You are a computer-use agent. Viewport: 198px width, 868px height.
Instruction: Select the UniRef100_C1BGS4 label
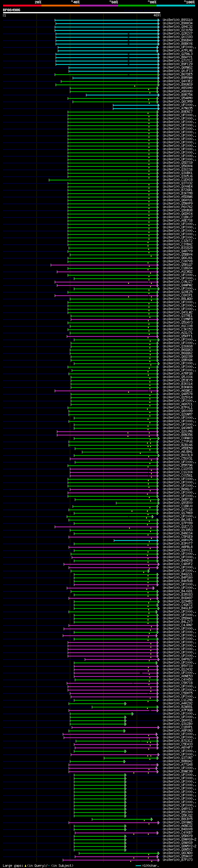point(177,268)
